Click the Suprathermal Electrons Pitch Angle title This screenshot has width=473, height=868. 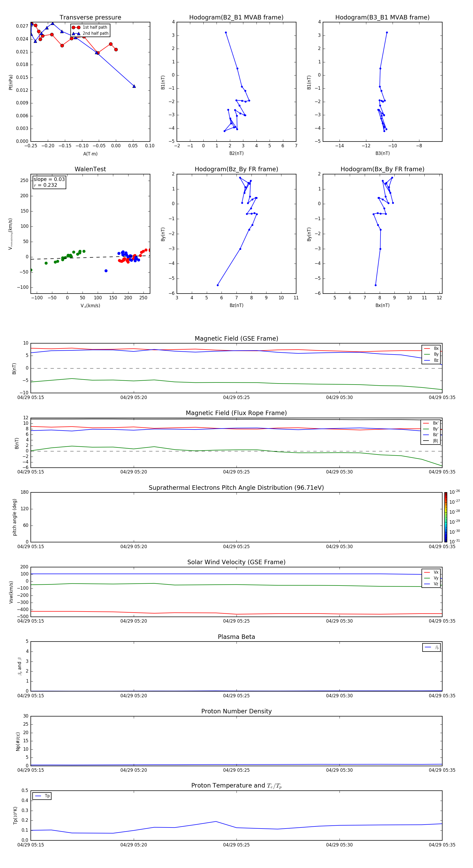236,488
